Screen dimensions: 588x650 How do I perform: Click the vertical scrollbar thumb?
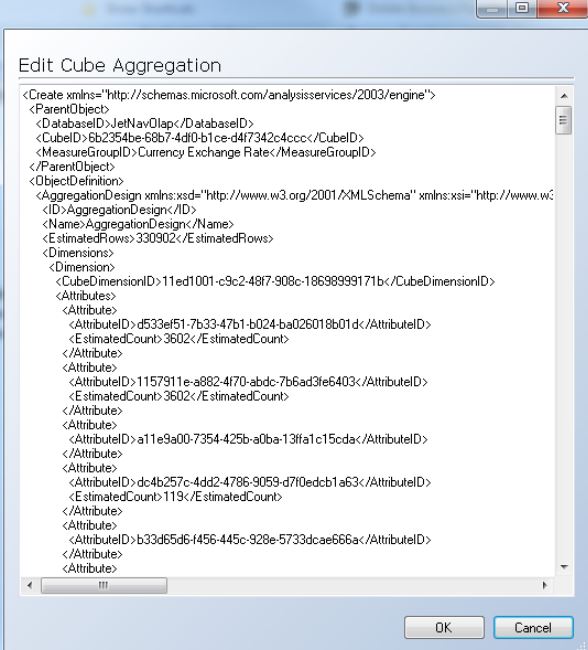tap(564, 120)
